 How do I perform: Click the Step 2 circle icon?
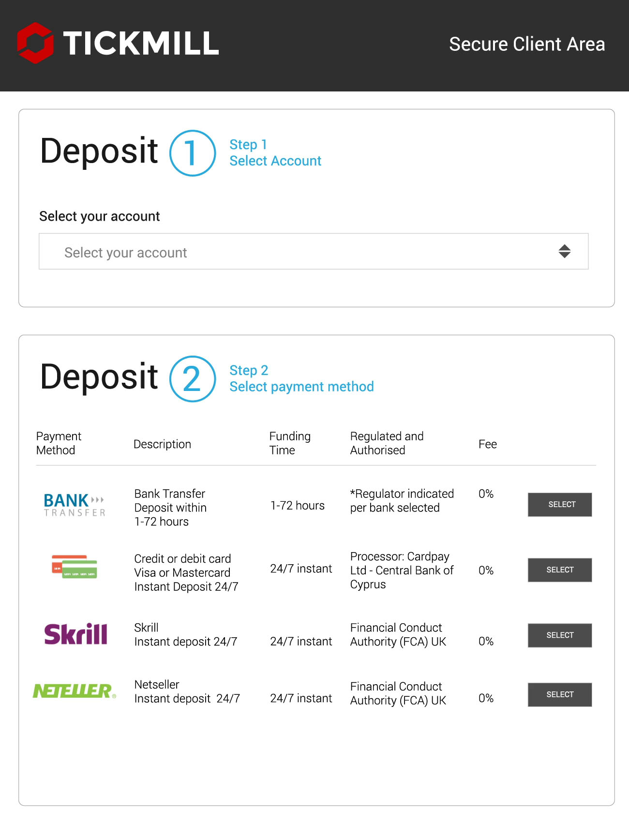point(192,379)
